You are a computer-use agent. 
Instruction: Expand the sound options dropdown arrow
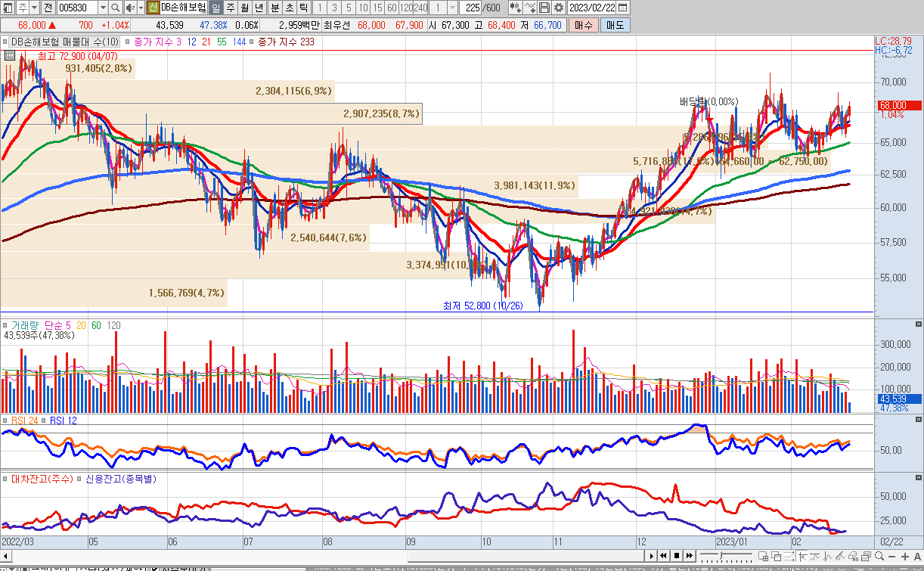click(x=140, y=8)
